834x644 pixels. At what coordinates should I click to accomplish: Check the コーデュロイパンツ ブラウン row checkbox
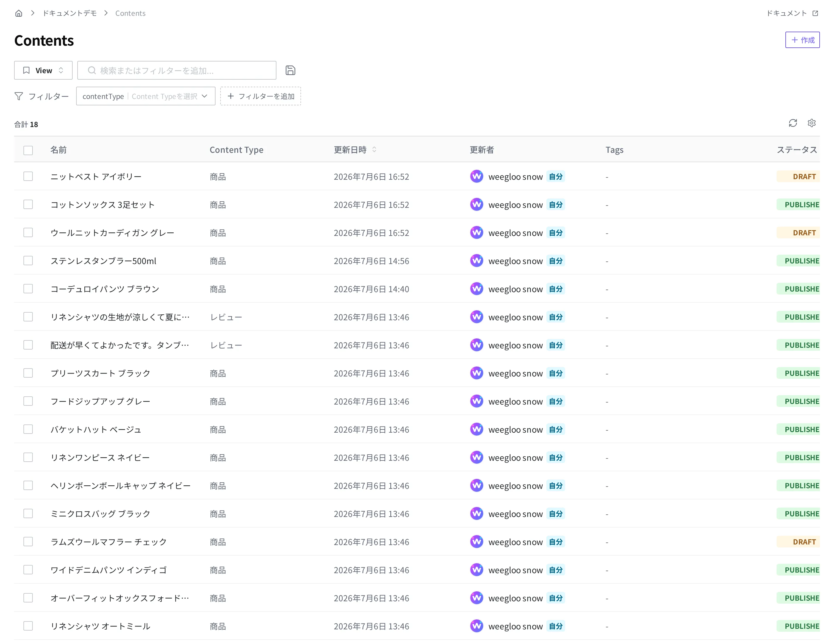click(x=28, y=289)
